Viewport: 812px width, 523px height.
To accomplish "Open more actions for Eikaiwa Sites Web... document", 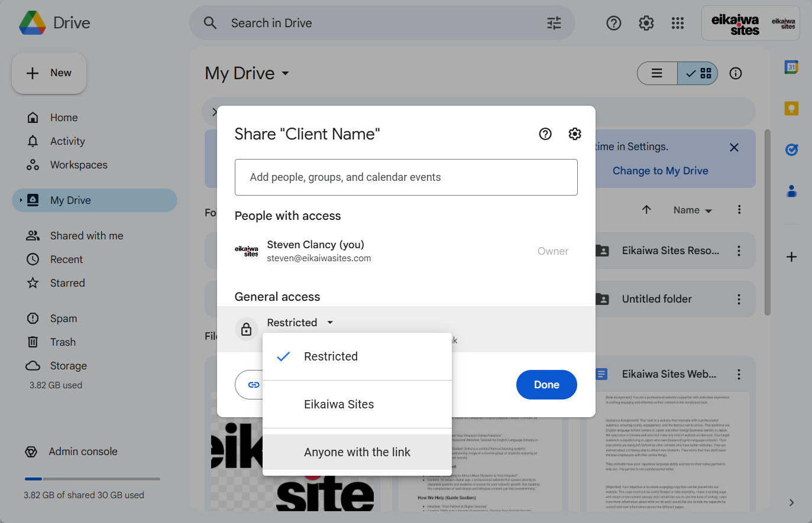I will 739,375.
